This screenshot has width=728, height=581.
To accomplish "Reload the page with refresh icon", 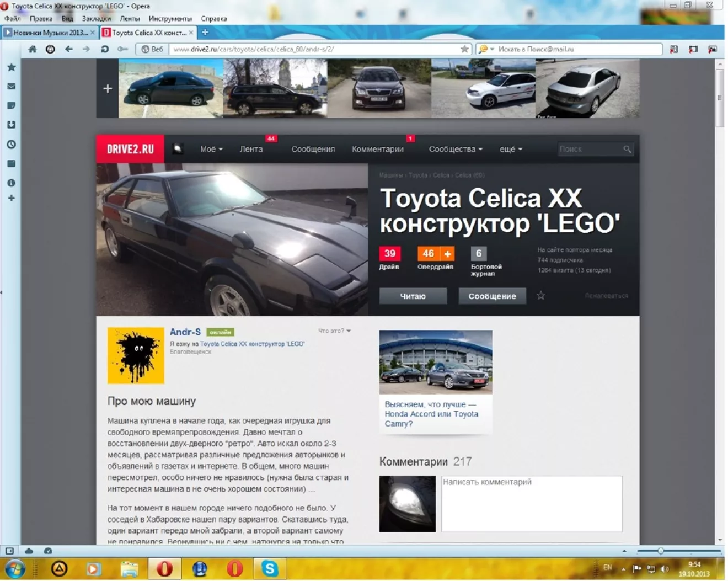I will coord(105,49).
